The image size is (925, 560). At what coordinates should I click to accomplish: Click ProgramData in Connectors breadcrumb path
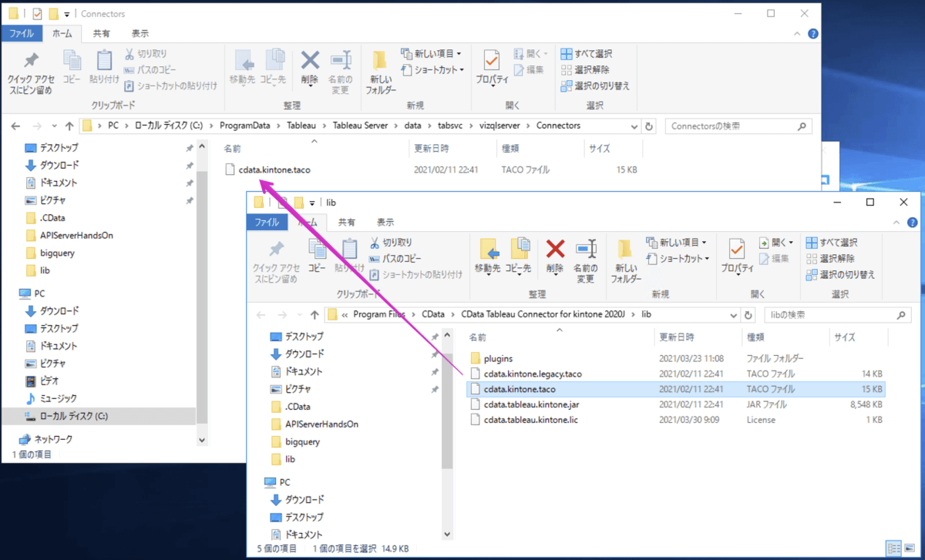pyautogui.click(x=244, y=126)
